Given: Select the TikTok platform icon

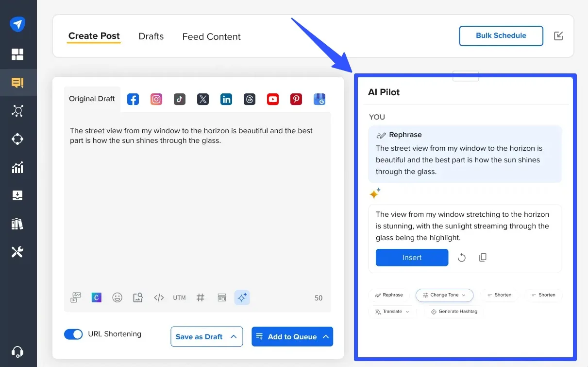Looking at the screenshot, I should tap(179, 99).
